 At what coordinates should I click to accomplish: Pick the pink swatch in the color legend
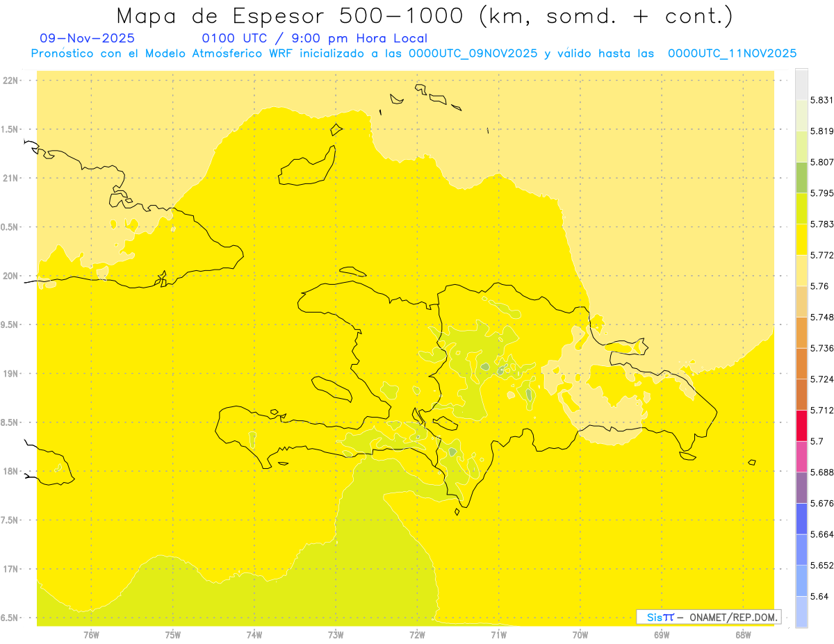(801, 456)
